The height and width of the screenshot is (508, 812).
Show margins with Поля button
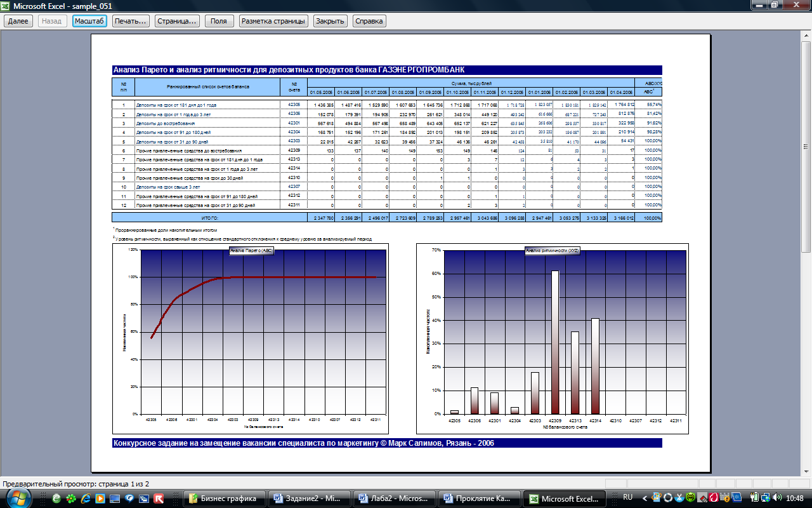218,21
